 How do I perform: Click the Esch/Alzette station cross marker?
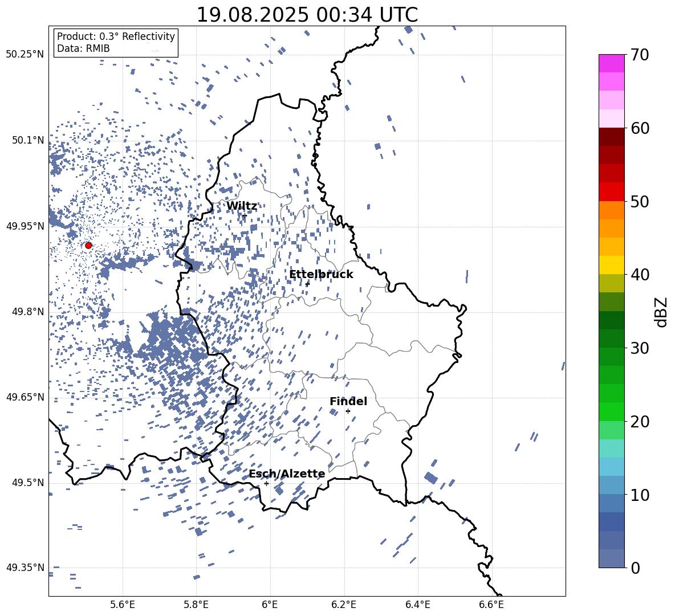click(266, 483)
